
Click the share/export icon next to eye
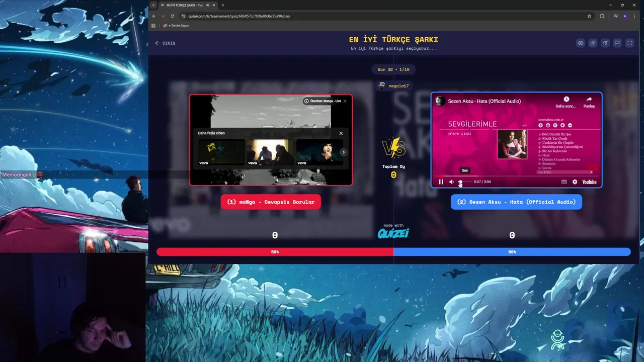[x=593, y=43]
